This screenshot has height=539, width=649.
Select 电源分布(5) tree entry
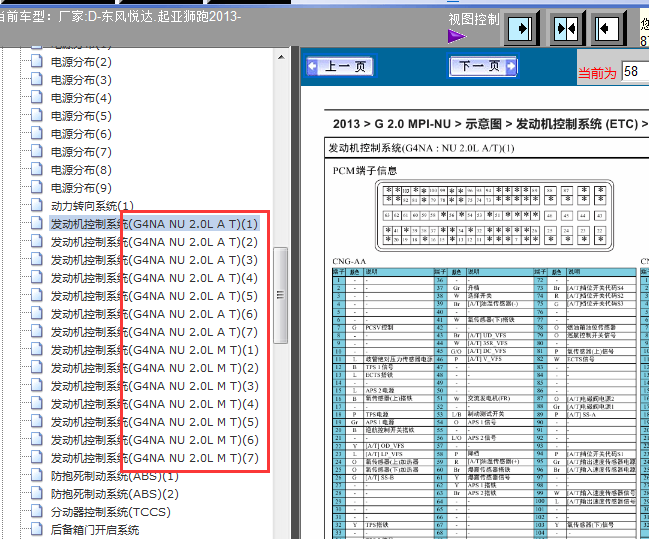click(81, 116)
